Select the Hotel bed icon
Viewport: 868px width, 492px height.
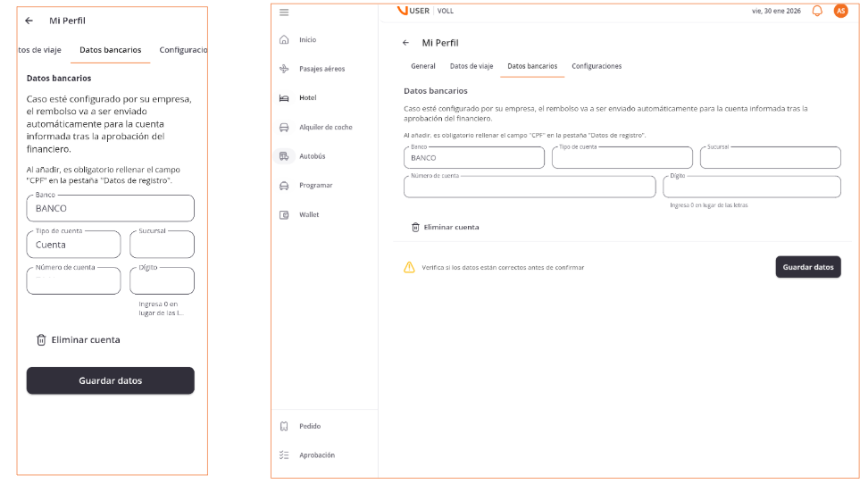(x=284, y=97)
